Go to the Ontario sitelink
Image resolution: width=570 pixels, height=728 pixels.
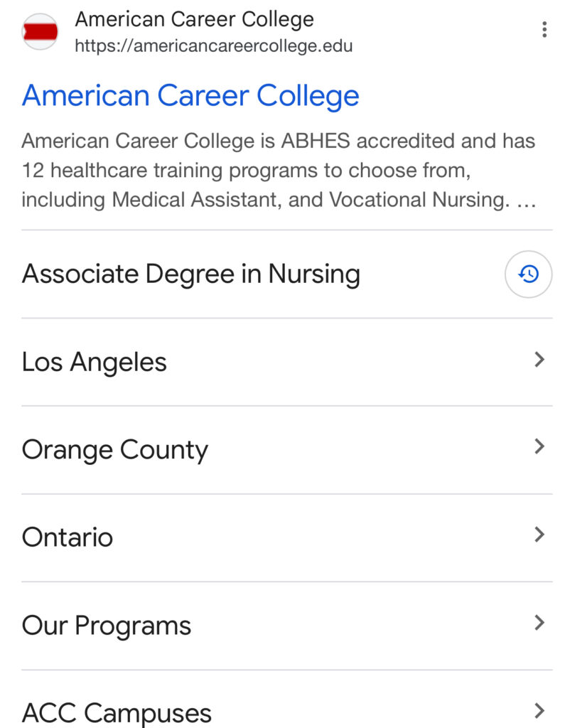pyautogui.click(x=68, y=537)
